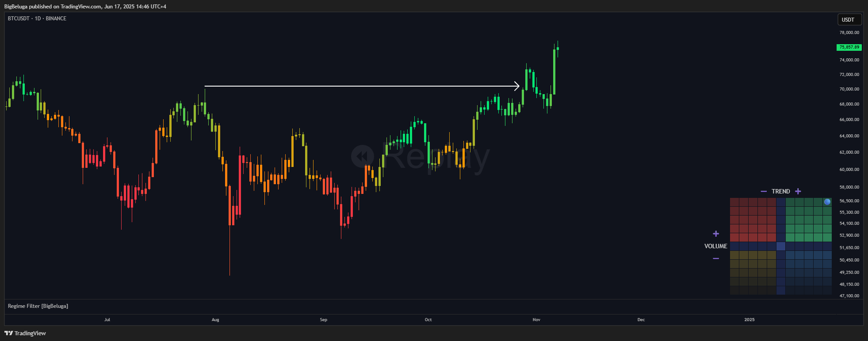Click the 49,250.00 price axis label
Viewport: 868px width, 341px height.
click(849, 273)
